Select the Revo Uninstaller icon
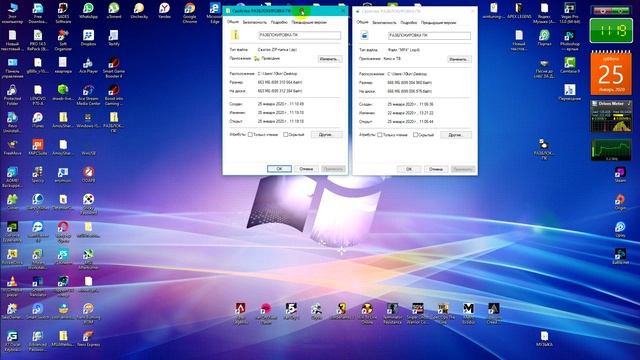 pyautogui.click(x=12, y=122)
